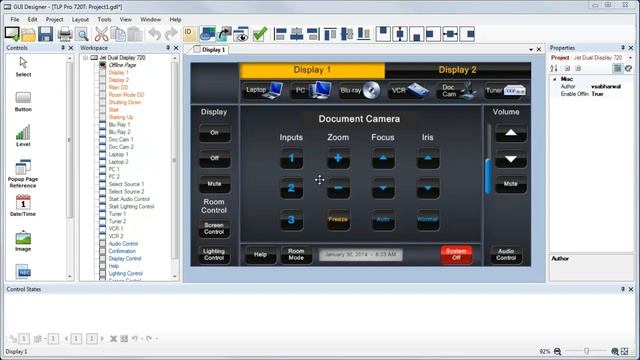Click the Align Left toolbar icon

click(280, 34)
